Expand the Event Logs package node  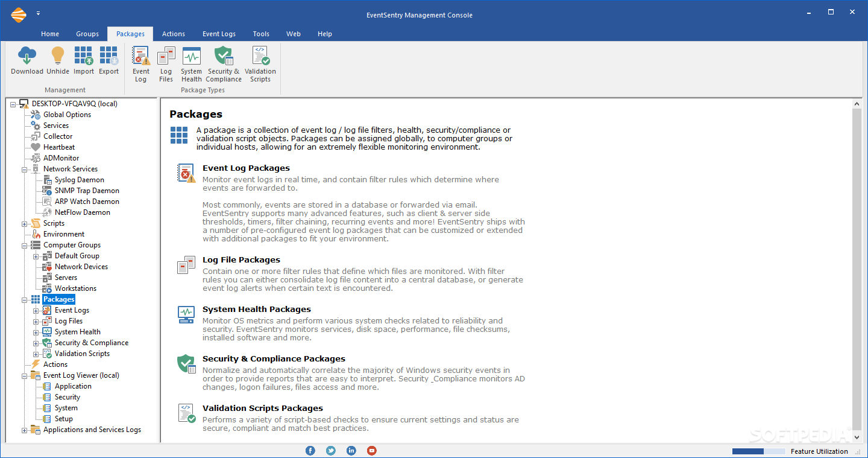pyautogui.click(x=36, y=310)
